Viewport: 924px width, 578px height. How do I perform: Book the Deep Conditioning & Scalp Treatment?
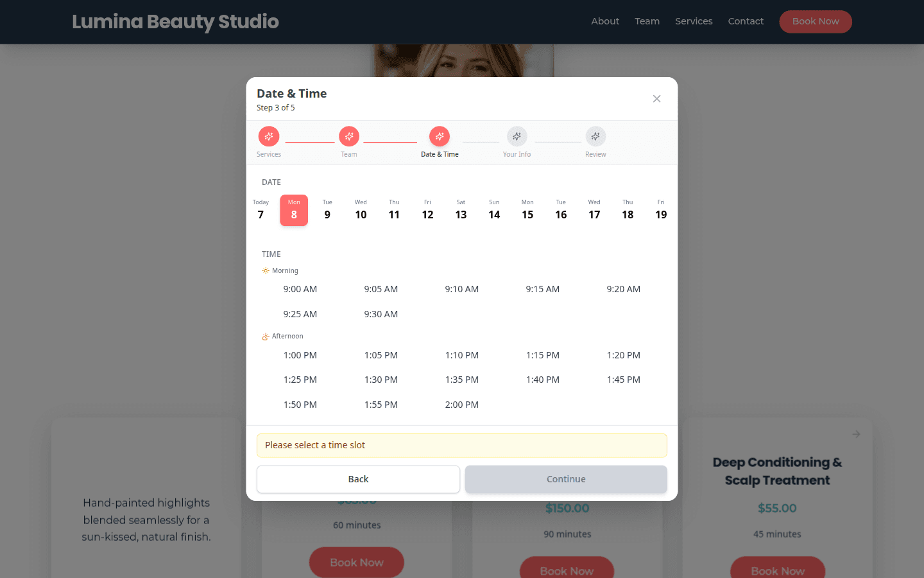pos(778,568)
